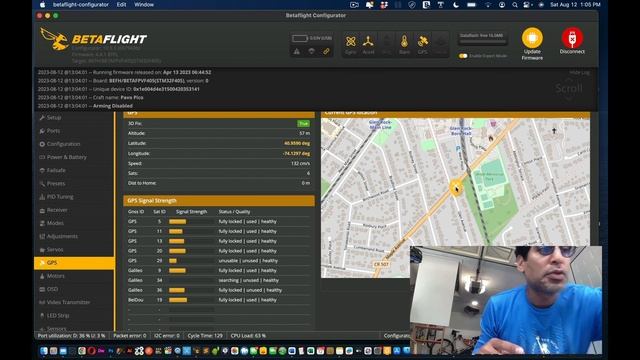Click the yellow Update Firmware chip icon
This screenshot has height=360, width=640.
pos(532,38)
